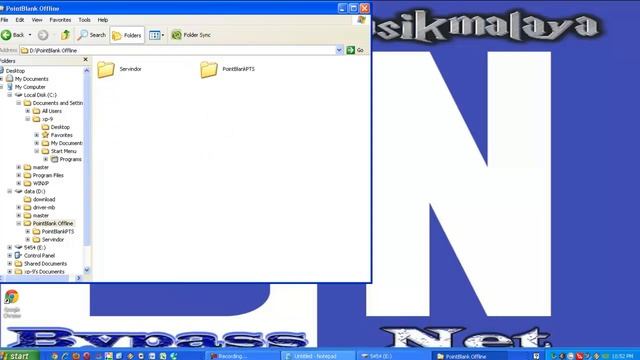Expand the Favorites tree node

click(x=37, y=135)
